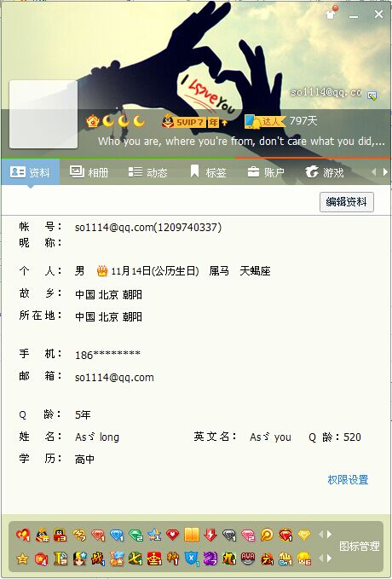Show next icons in top badge row
Screen dimensions: 392x579
(329, 535)
